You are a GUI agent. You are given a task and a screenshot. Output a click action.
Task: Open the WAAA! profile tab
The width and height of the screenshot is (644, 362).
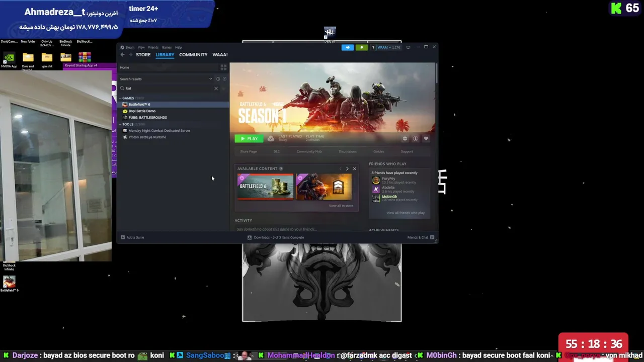220,55
